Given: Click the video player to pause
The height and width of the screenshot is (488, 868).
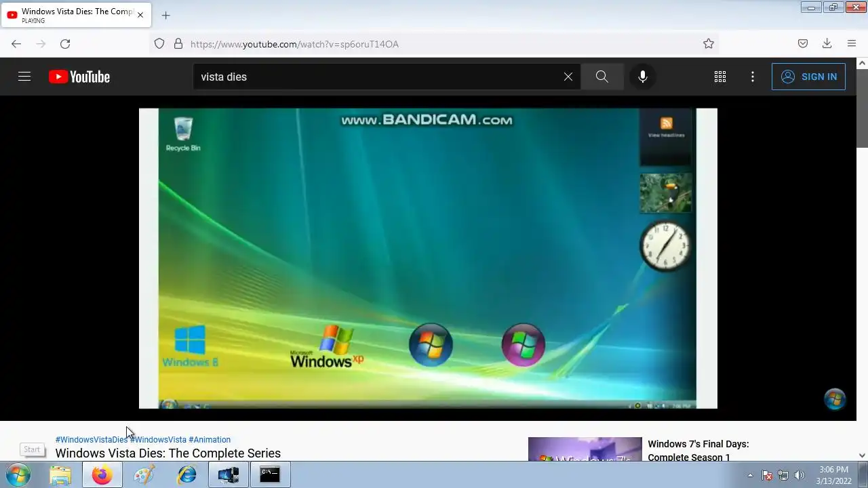Looking at the screenshot, I should pyautogui.click(x=428, y=258).
